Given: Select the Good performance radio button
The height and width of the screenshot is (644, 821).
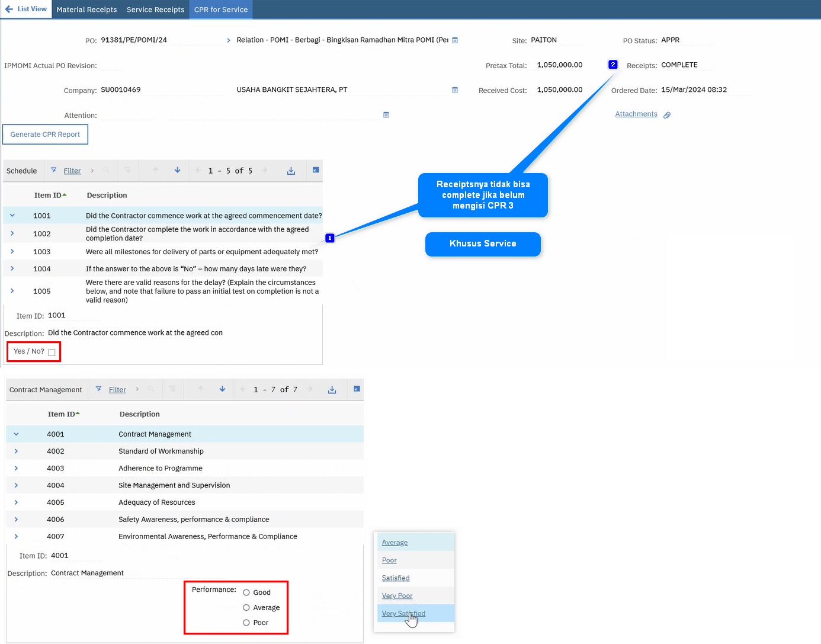Looking at the screenshot, I should coord(246,592).
